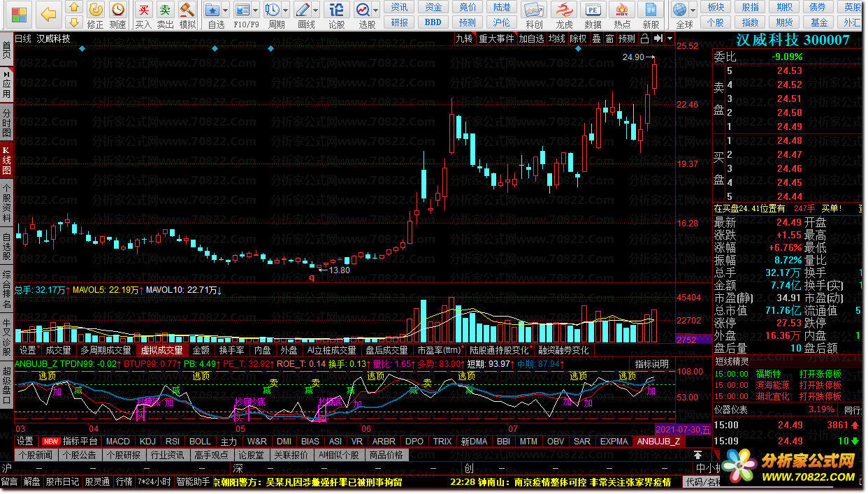This screenshot has width=868, height=494.
Task: Expand panel with the up-arrow icon
Action: tap(697, 455)
